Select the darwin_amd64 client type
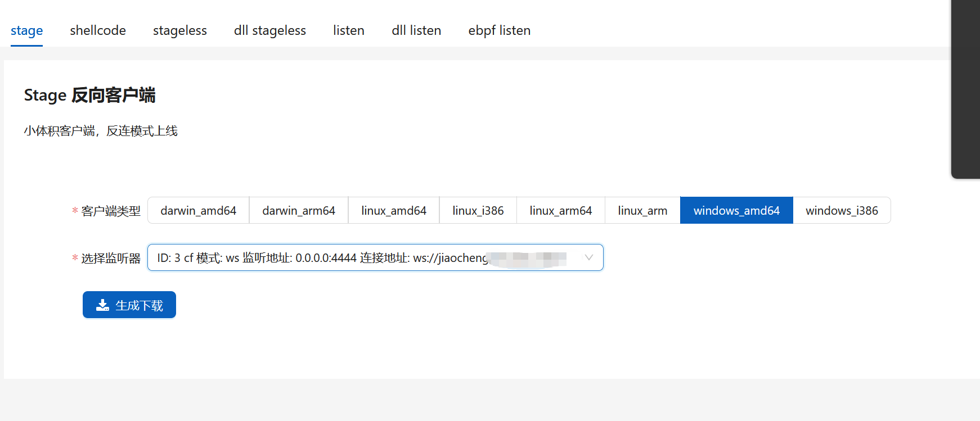This screenshot has height=421, width=980. tap(198, 211)
